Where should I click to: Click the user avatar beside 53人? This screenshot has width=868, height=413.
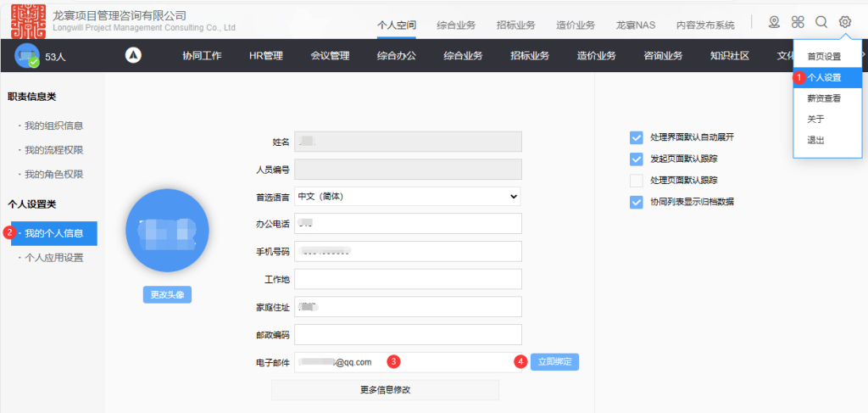27,57
